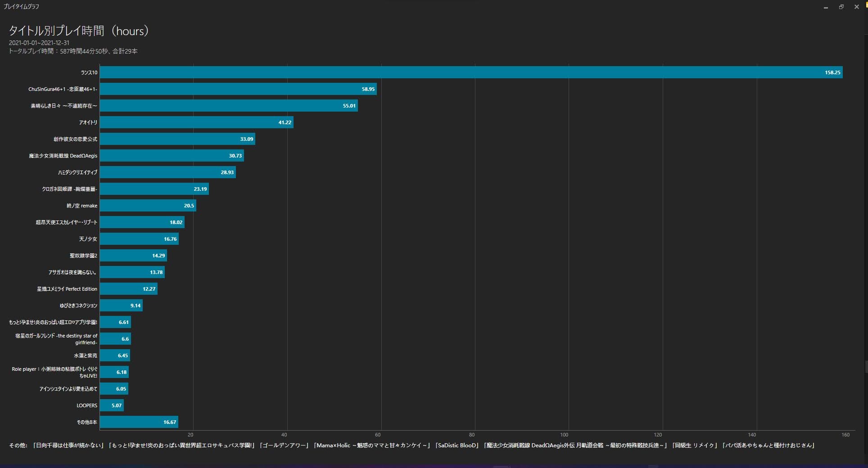The width and height of the screenshot is (868, 468).
Task: Minimize the プレイタイムグラフ window
Action: pyautogui.click(x=826, y=7)
